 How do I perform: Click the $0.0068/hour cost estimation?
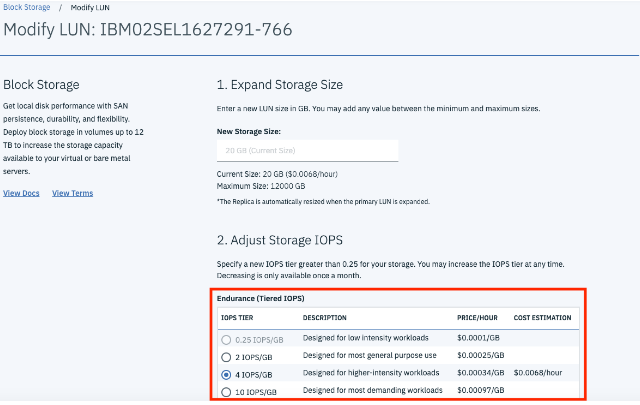pyautogui.click(x=538, y=372)
